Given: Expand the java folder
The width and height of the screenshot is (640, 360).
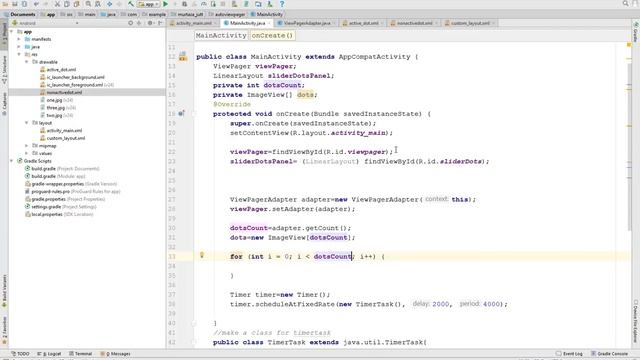Looking at the screenshot, I should click(19, 47).
